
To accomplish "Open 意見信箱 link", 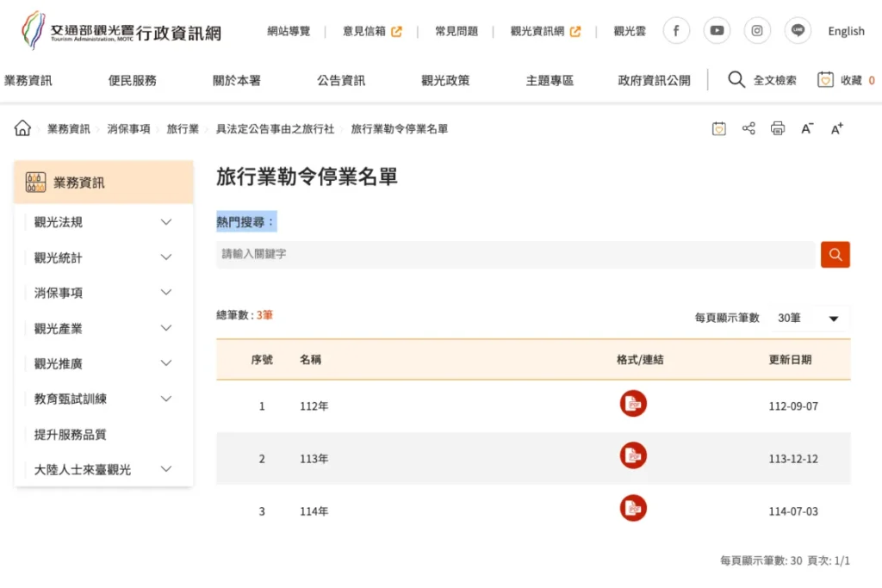I will (364, 32).
